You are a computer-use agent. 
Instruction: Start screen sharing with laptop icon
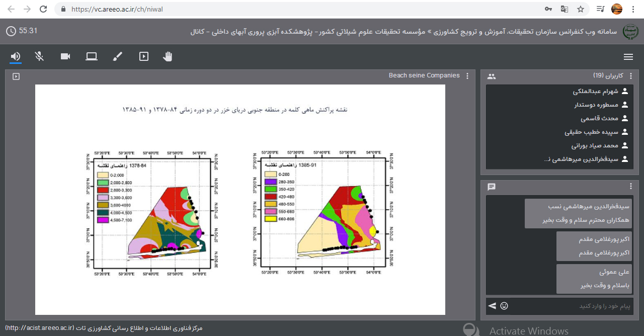(x=91, y=56)
